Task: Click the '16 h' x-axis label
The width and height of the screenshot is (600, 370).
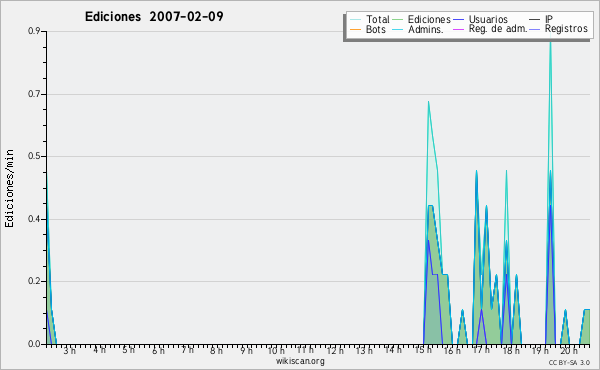Action: (452, 350)
